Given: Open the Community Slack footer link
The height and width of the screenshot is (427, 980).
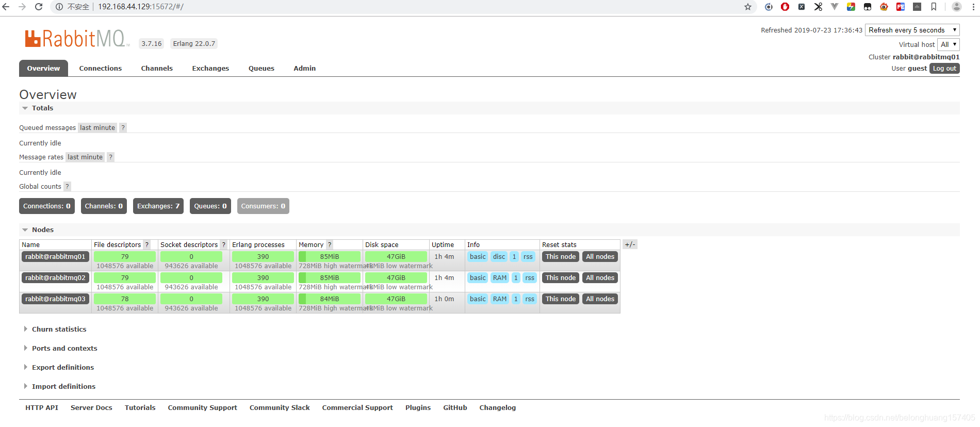Looking at the screenshot, I should [x=280, y=408].
